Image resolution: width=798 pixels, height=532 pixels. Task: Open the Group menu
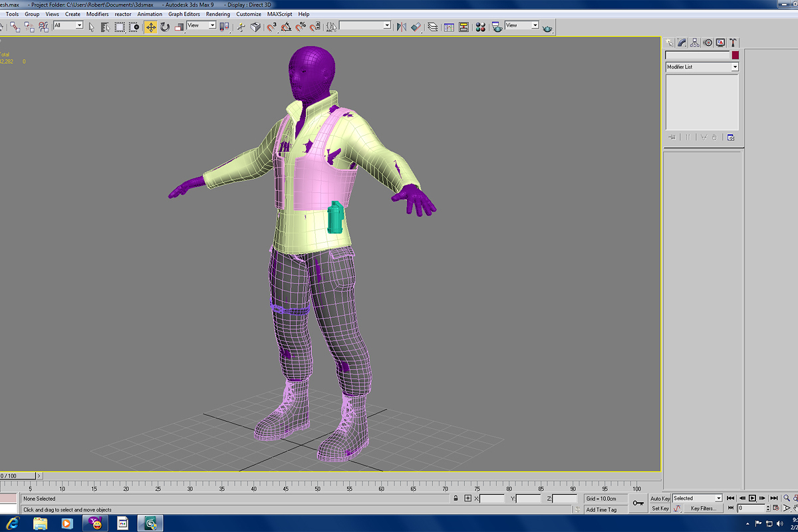32,14
